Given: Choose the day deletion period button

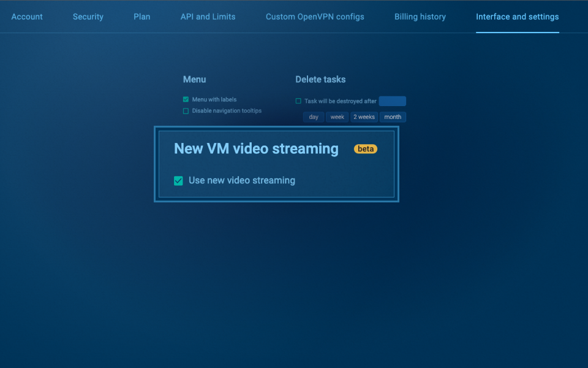Looking at the screenshot, I should click(314, 117).
